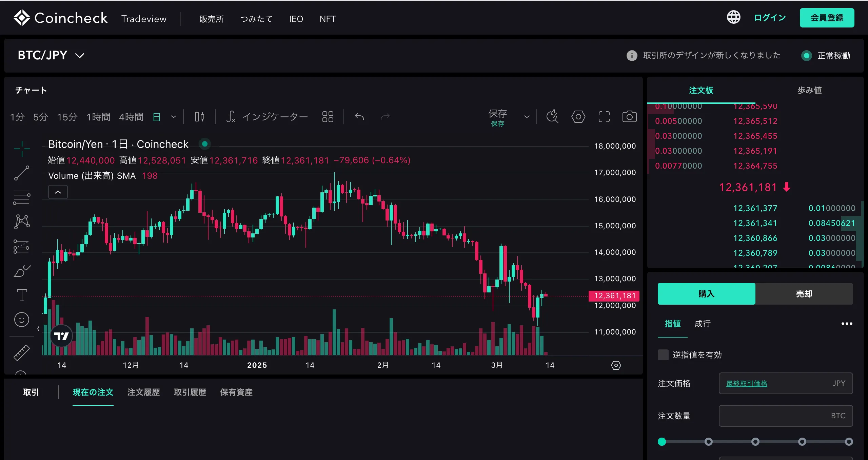Image resolution: width=868 pixels, height=460 pixels.
Task: Expand the 日 timeframe dropdown
Action: 174,117
